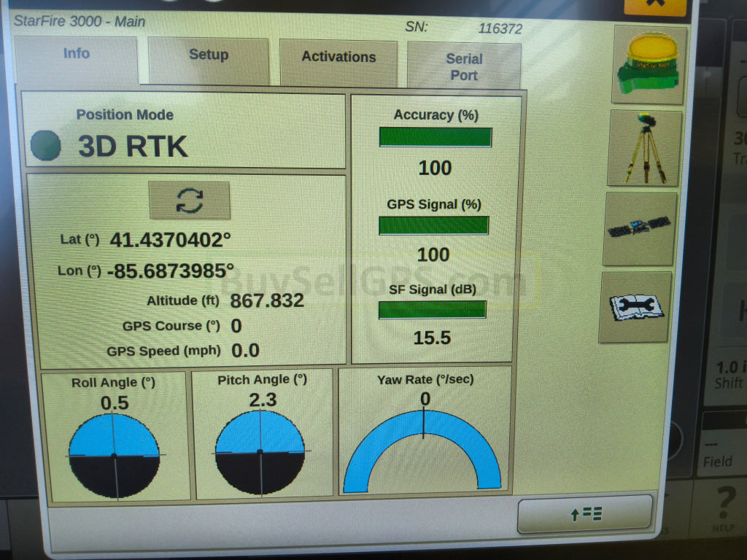
Task: Click the Pitch Angle gauge
Action: 260,452
